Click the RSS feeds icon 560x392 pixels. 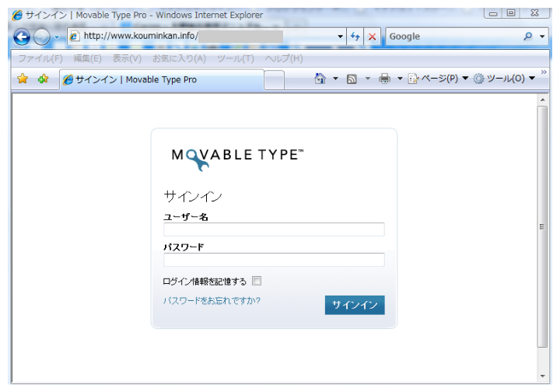pyautogui.click(x=352, y=79)
